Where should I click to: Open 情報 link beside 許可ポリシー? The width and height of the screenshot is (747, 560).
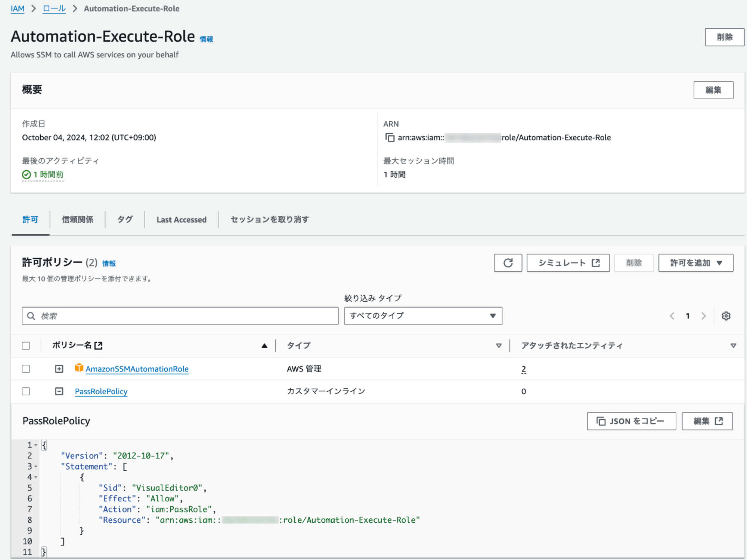pos(109,264)
